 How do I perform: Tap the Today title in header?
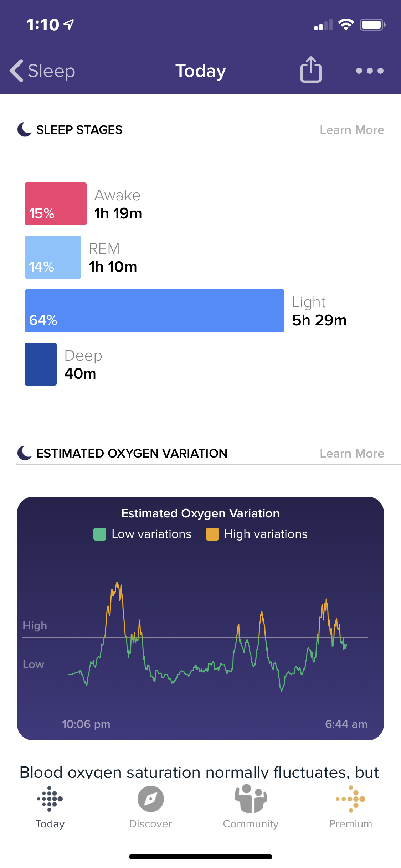pos(201,71)
